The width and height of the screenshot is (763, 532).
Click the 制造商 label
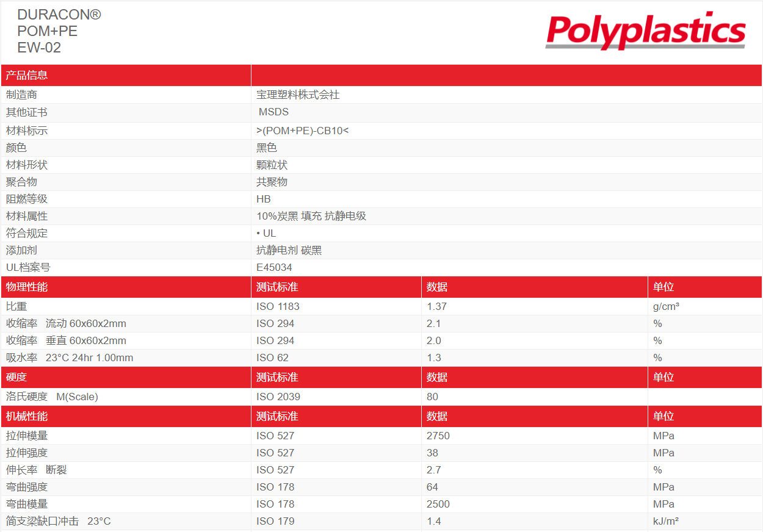pyautogui.click(x=21, y=95)
